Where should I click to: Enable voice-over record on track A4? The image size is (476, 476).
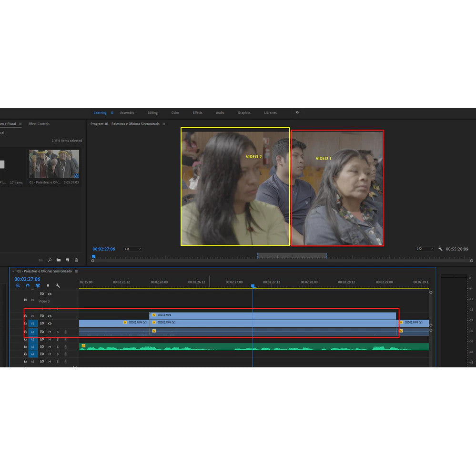tap(66, 354)
